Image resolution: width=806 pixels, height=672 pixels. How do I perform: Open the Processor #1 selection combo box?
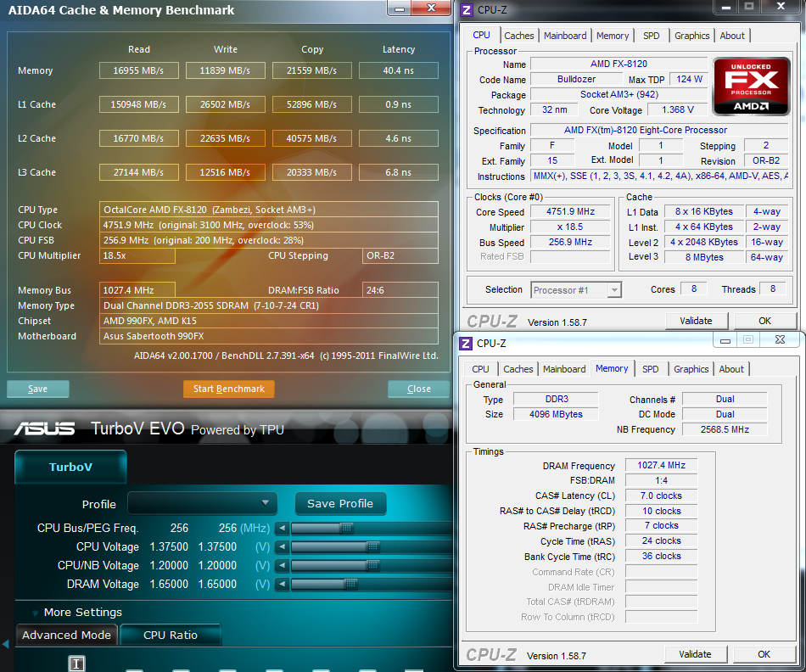point(576,290)
